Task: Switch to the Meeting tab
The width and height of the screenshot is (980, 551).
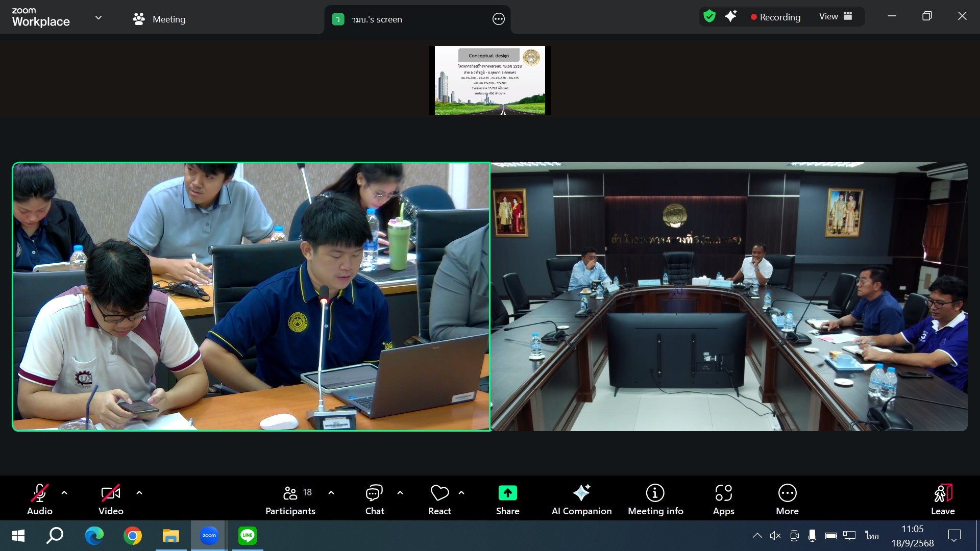Action: pyautogui.click(x=159, y=19)
